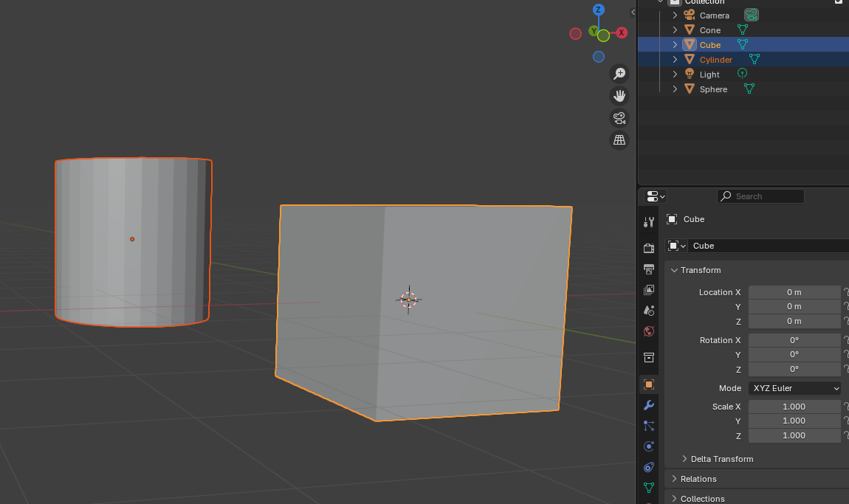Viewport: 849px width, 504px height.
Task: Open the Object Data mesh tab
Action: (x=649, y=487)
